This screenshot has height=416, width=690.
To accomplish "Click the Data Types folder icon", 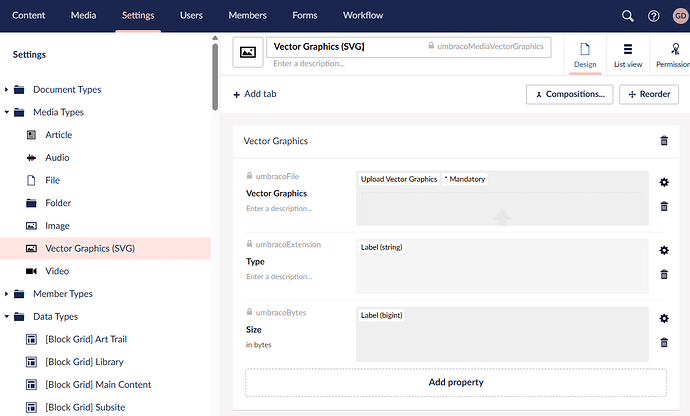I will pos(19,317).
